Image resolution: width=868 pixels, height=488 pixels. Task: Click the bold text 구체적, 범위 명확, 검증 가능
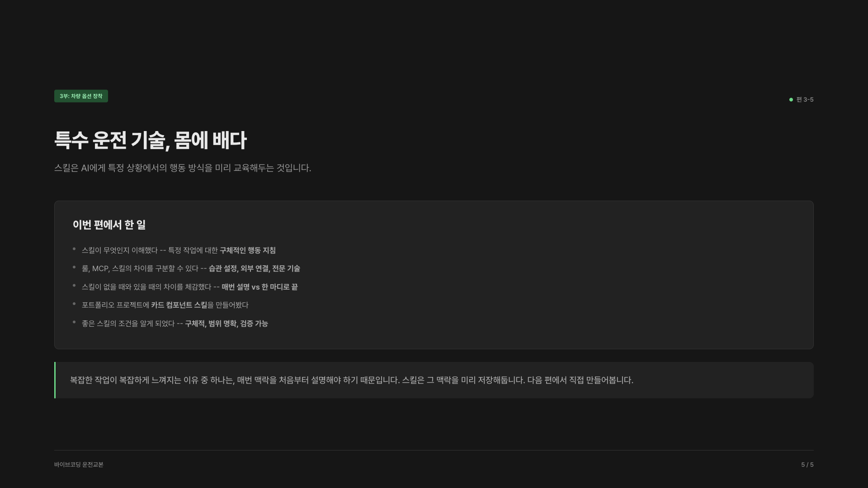(226, 324)
